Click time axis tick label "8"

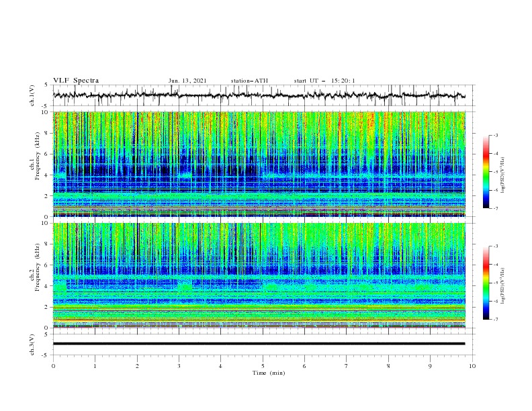click(388, 366)
